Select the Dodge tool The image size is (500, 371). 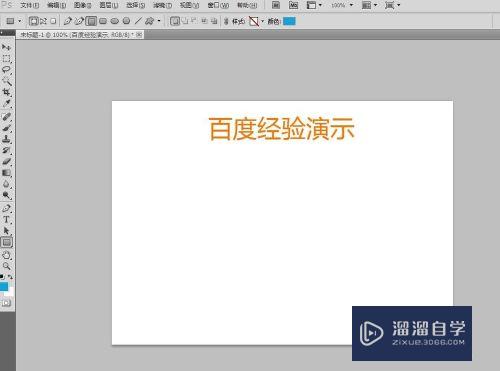pyautogui.click(x=6, y=195)
